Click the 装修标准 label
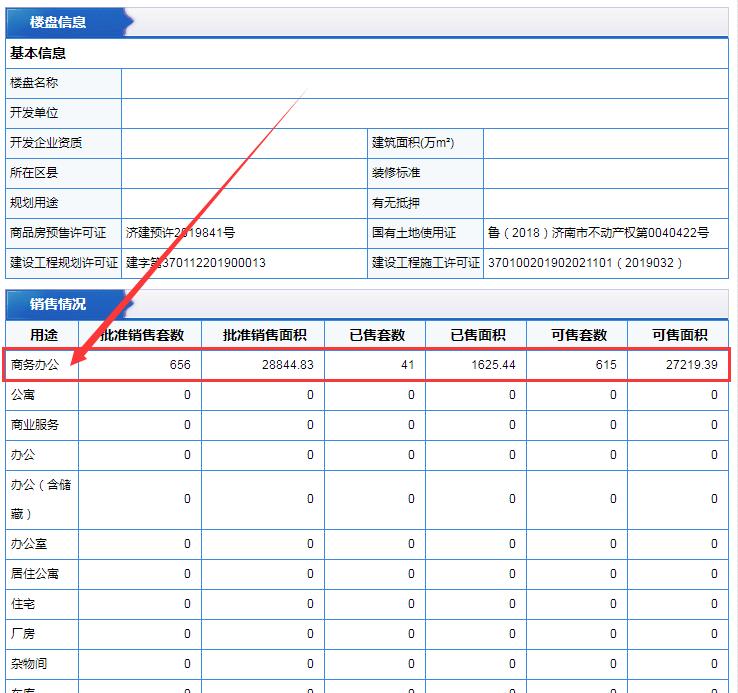This screenshot has width=738, height=693. tap(396, 173)
